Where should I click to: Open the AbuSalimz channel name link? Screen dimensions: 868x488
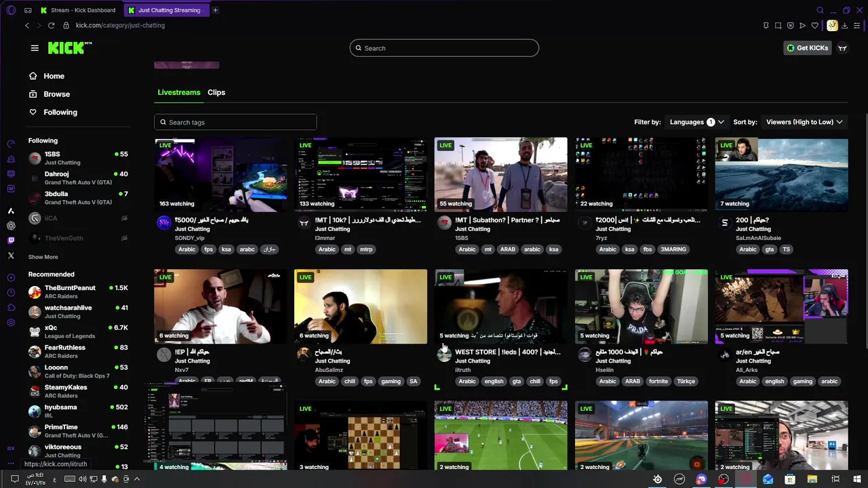(329, 370)
